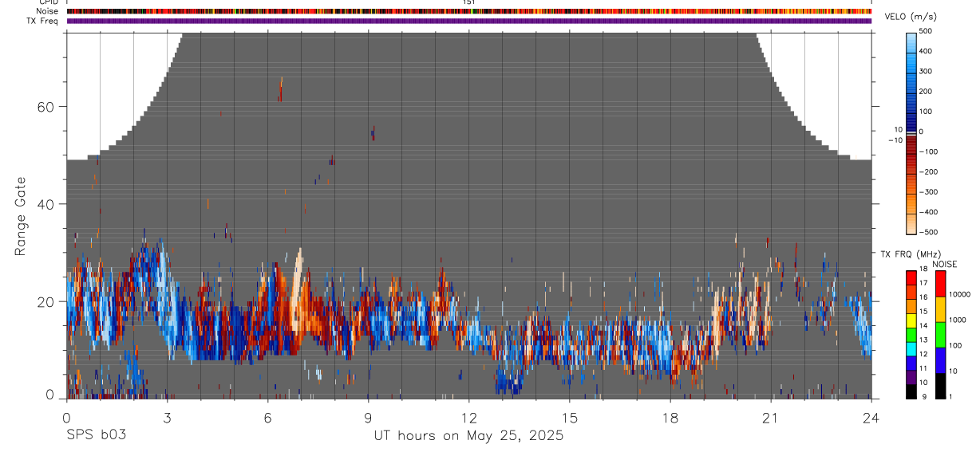980x452 pixels.
Task: Click the green 100 noise swatch
Action: pyautogui.click(x=939, y=334)
